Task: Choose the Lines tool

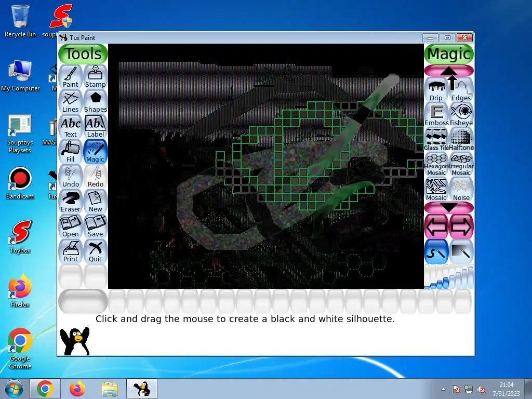Action: (71, 102)
